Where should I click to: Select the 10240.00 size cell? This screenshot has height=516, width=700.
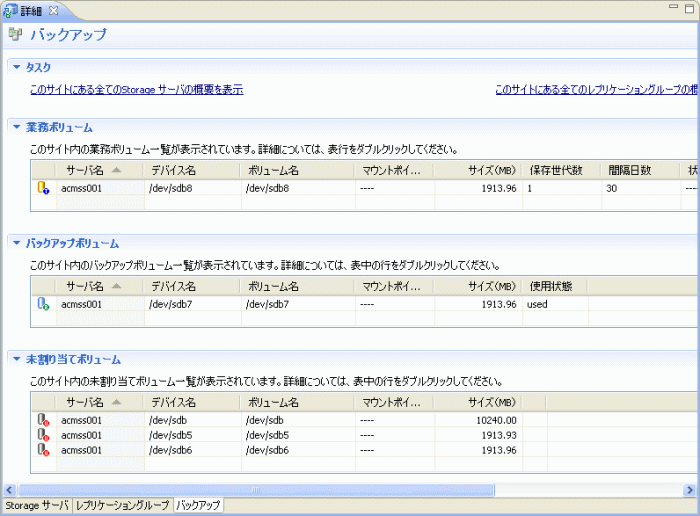[x=496, y=420]
